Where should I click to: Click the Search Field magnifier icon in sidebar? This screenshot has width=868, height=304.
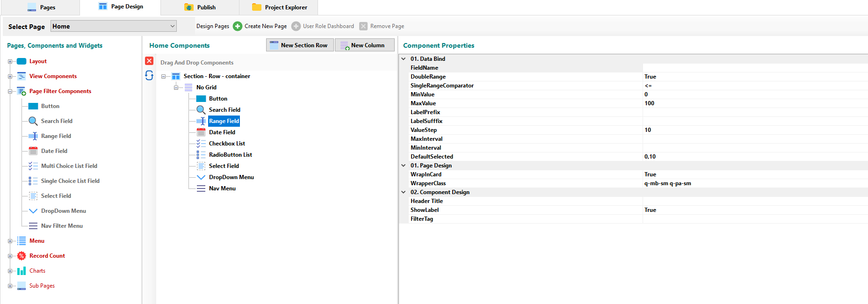pos(33,121)
